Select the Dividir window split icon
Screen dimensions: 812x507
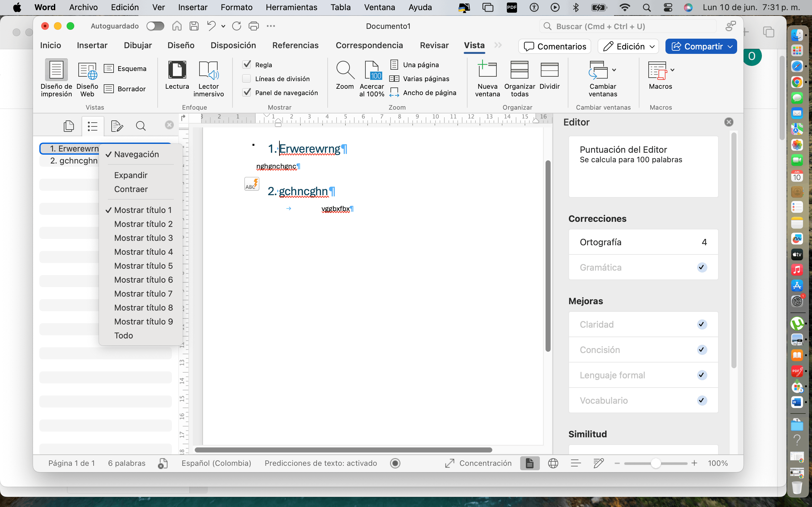tap(549, 70)
